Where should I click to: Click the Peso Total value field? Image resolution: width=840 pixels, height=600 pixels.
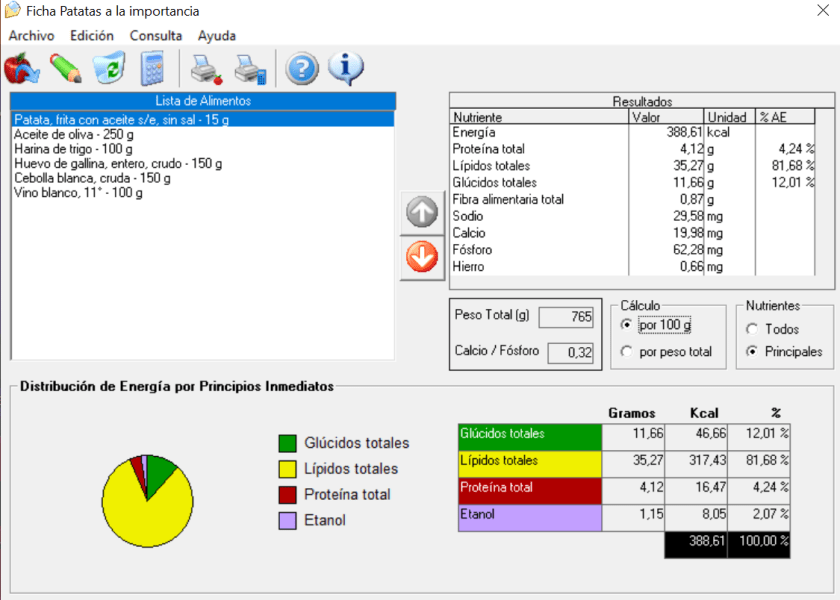pyautogui.click(x=566, y=317)
